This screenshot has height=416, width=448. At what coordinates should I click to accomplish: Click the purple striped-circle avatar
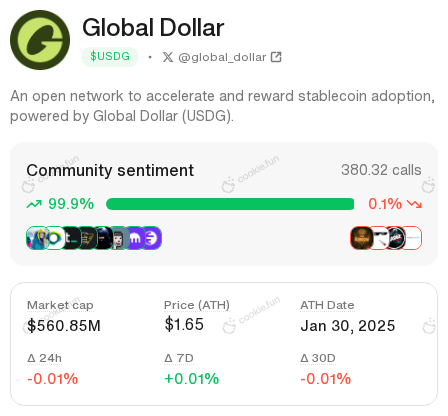pos(152,238)
